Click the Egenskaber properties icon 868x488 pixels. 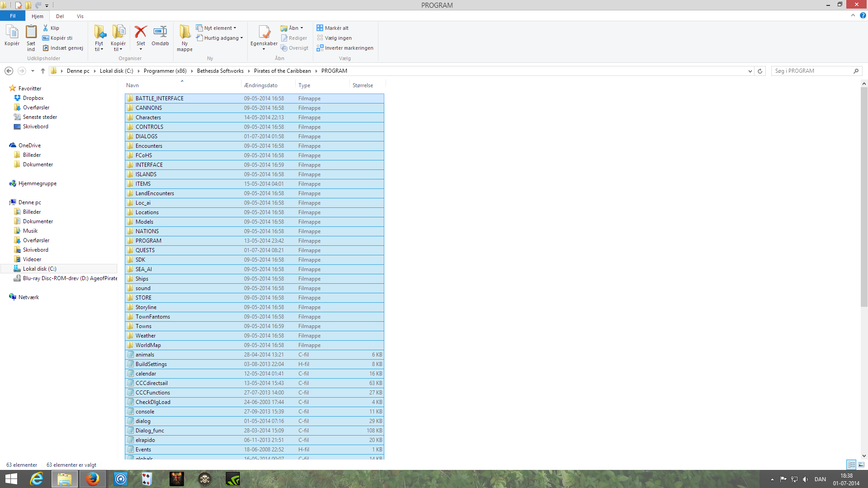pos(264,33)
